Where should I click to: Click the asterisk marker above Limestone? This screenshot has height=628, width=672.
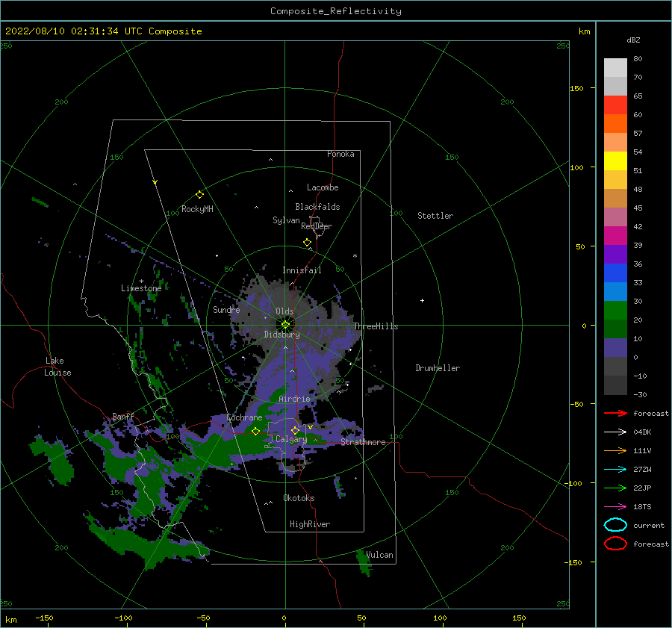[141, 282]
